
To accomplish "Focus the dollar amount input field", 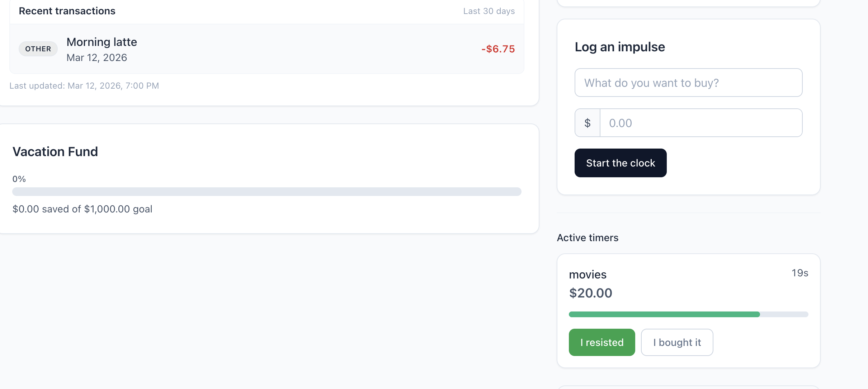I will pyautogui.click(x=701, y=123).
